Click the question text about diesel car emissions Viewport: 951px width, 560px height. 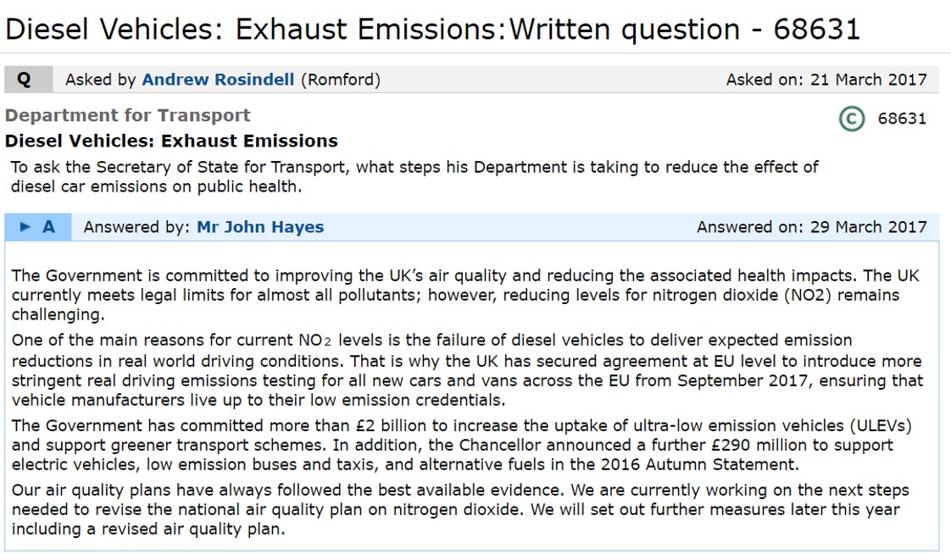(414, 176)
